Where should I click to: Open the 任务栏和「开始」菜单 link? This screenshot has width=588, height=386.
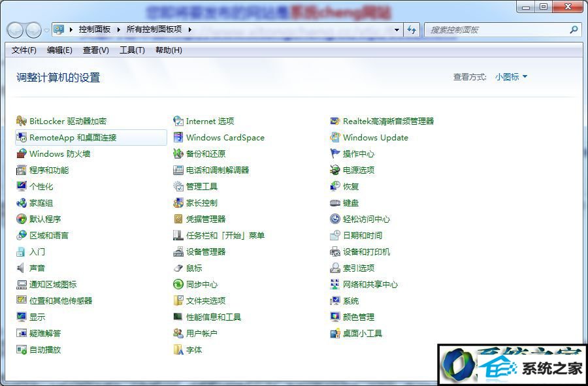(225, 235)
